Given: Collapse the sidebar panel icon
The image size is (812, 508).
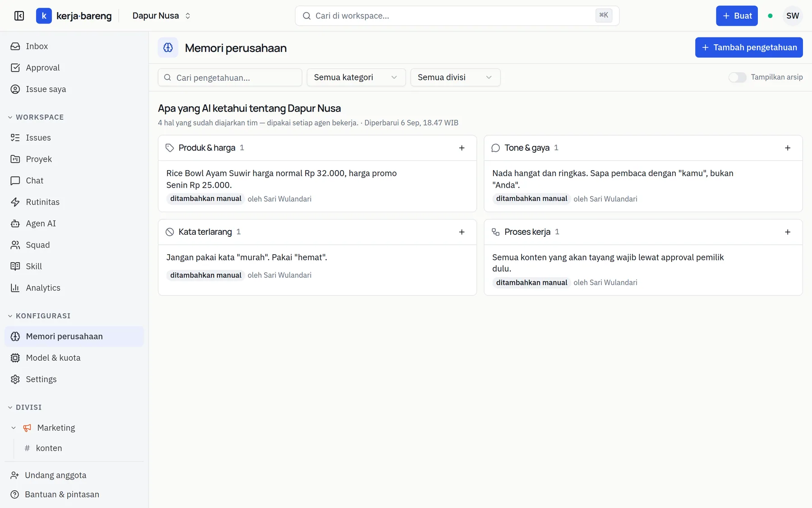Looking at the screenshot, I should (19, 16).
